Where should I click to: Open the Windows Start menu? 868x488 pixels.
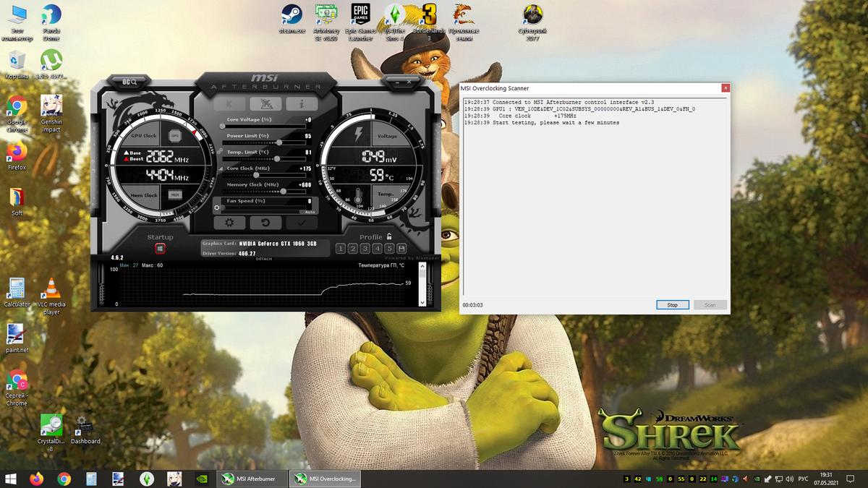tap(11, 479)
